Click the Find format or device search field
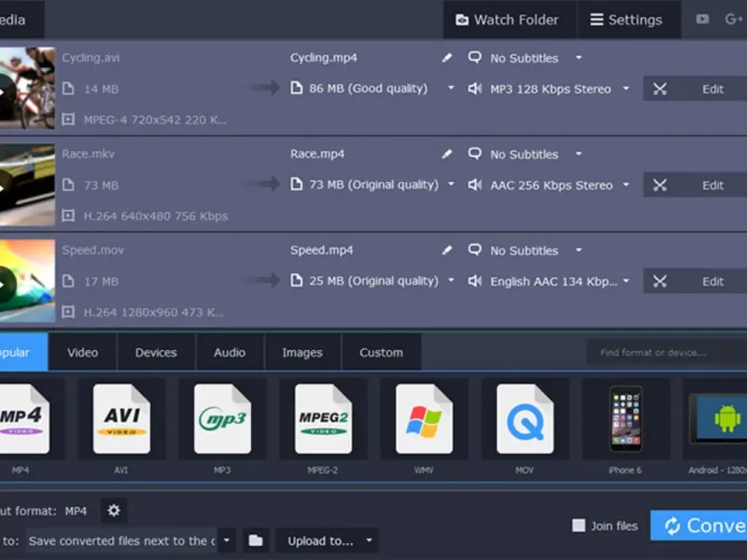This screenshot has height=560, width=747. (x=667, y=353)
